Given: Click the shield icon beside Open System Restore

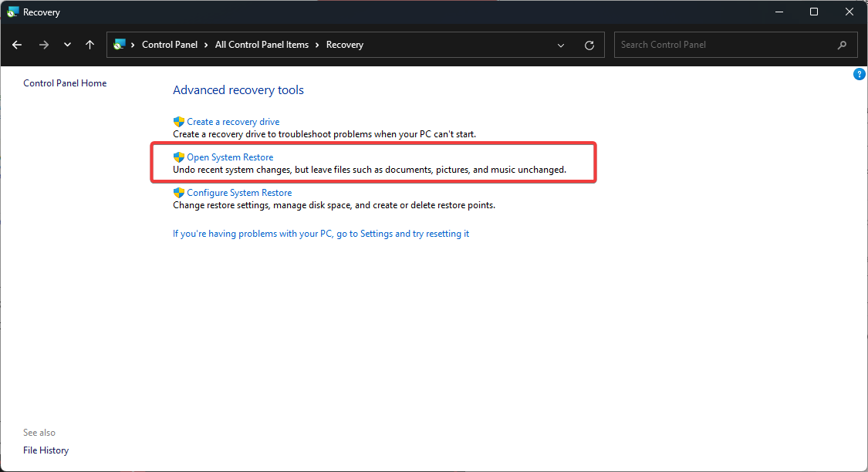Looking at the screenshot, I should (x=179, y=157).
